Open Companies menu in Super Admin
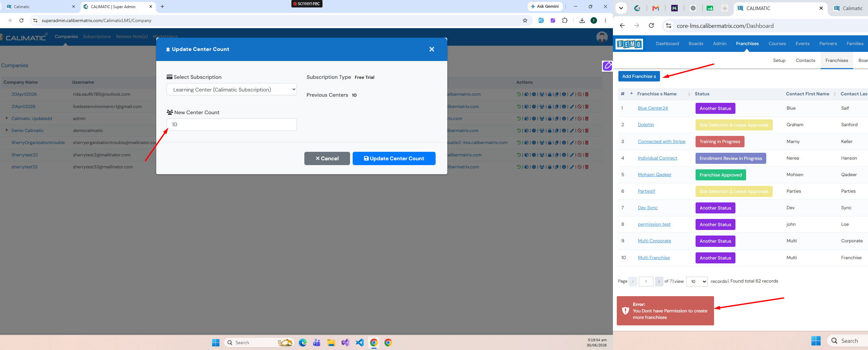This screenshot has height=350, width=868. pos(66,36)
